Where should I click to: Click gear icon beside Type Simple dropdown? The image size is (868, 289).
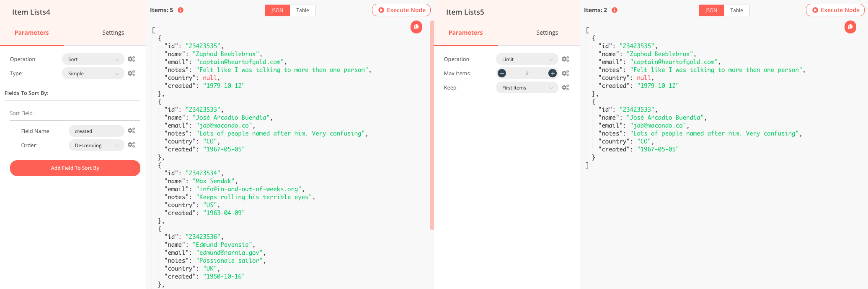[131, 74]
